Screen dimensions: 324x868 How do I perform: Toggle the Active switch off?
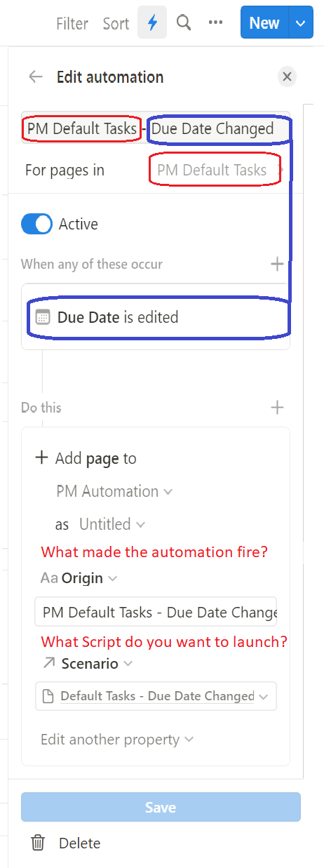click(x=36, y=225)
